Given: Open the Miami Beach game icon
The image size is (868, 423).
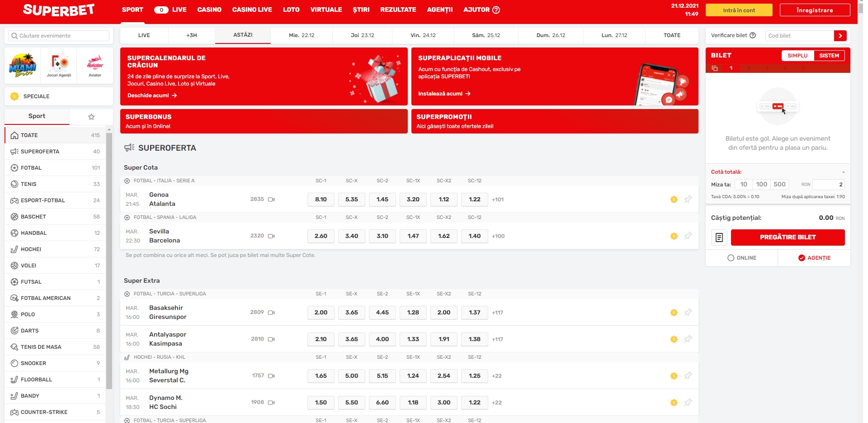Looking at the screenshot, I should tap(23, 66).
